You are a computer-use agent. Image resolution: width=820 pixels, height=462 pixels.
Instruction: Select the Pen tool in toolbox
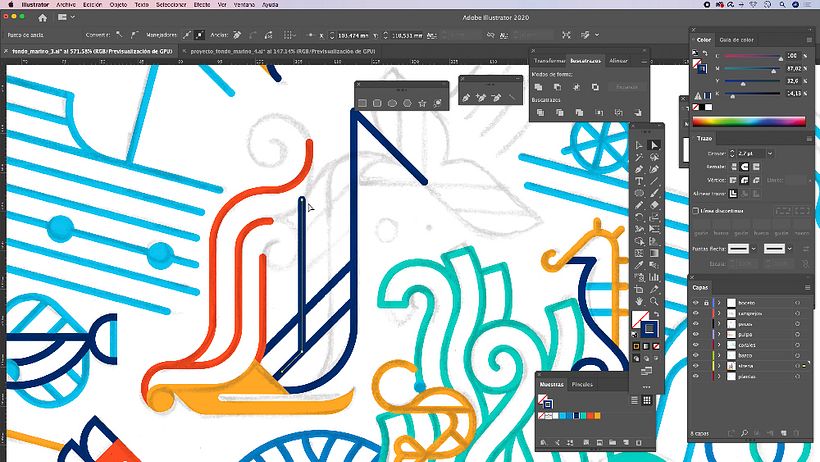[639, 169]
